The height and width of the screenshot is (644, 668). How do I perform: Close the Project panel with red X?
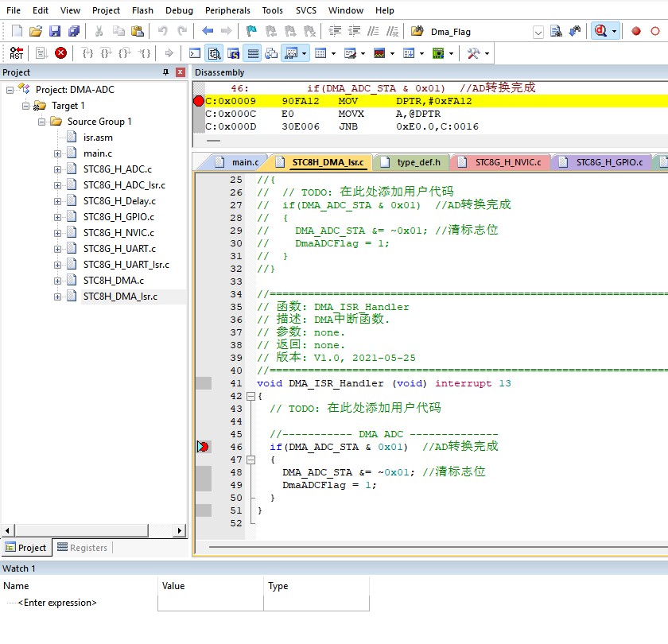(181, 72)
